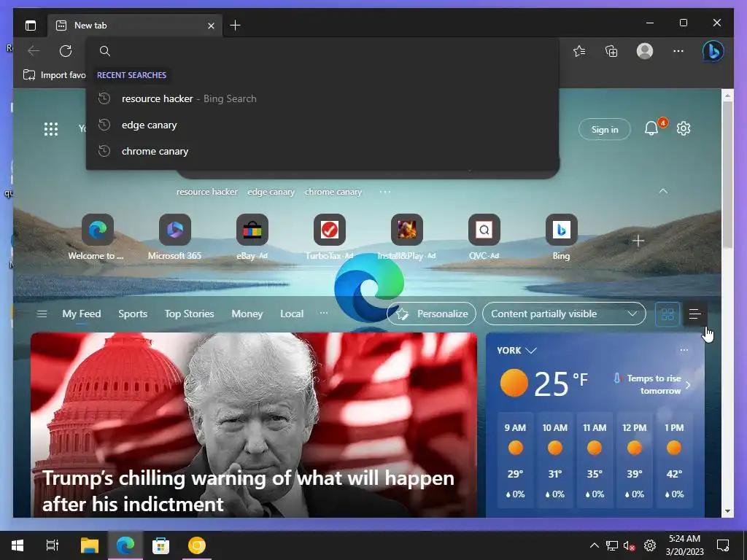Select recent search 'chrome canary'
Viewport: 747px width, 560px height.
pyautogui.click(x=322, y=151)
